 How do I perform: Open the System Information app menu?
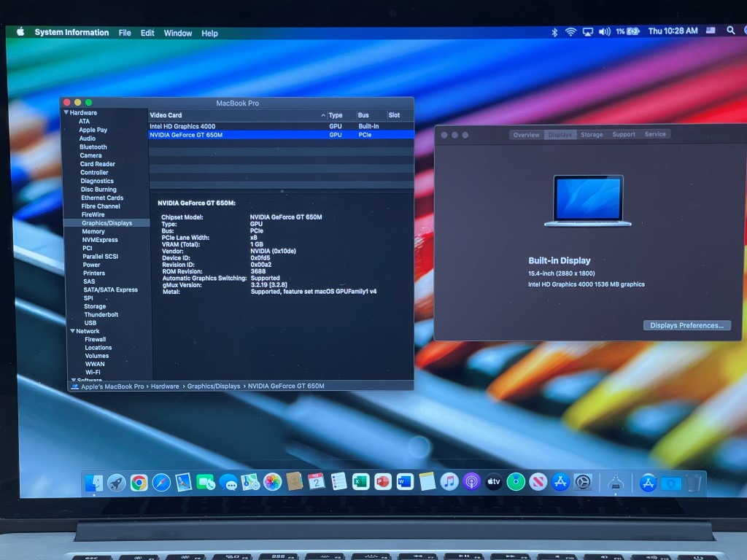click(71, 32)
